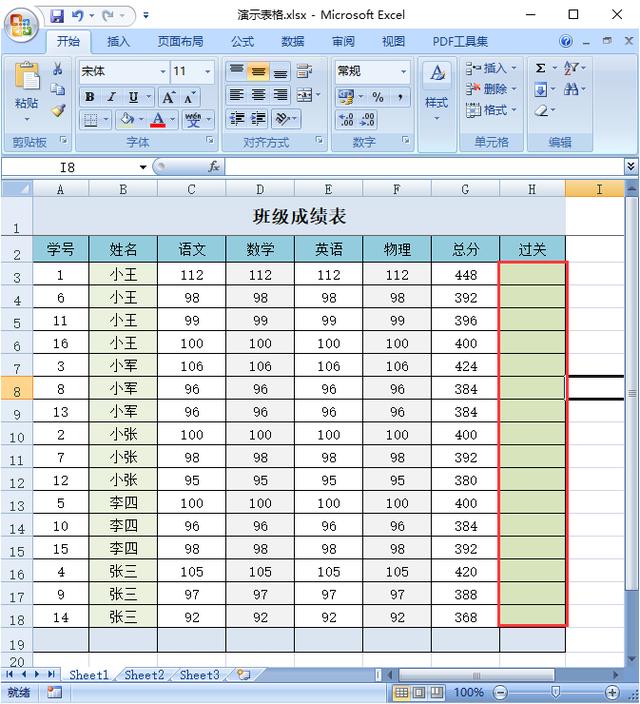The image size is (640, 704).
Task: Click the Format Painter brush icon
Action: pos(58,110)
